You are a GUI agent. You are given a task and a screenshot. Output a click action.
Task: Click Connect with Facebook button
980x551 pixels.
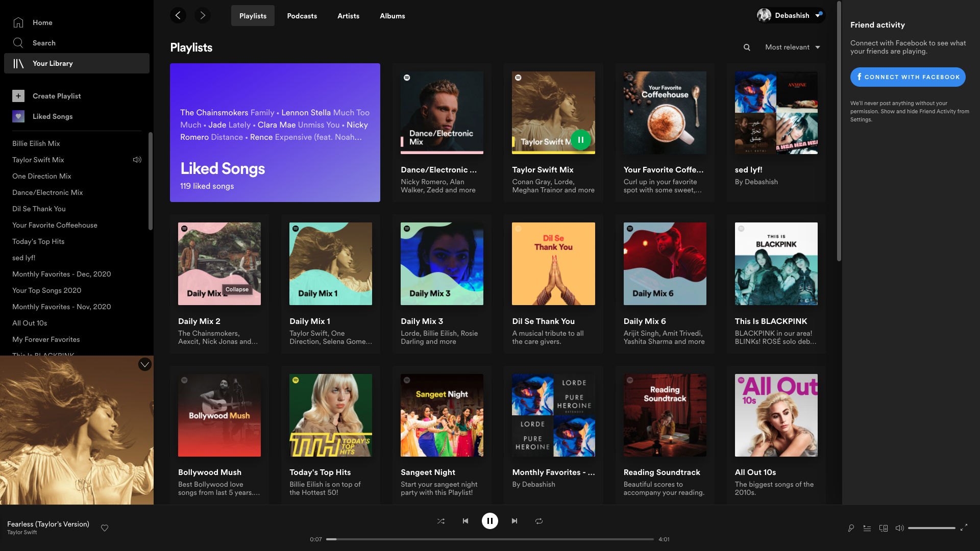pyautogui.click(x=908, y=77)
